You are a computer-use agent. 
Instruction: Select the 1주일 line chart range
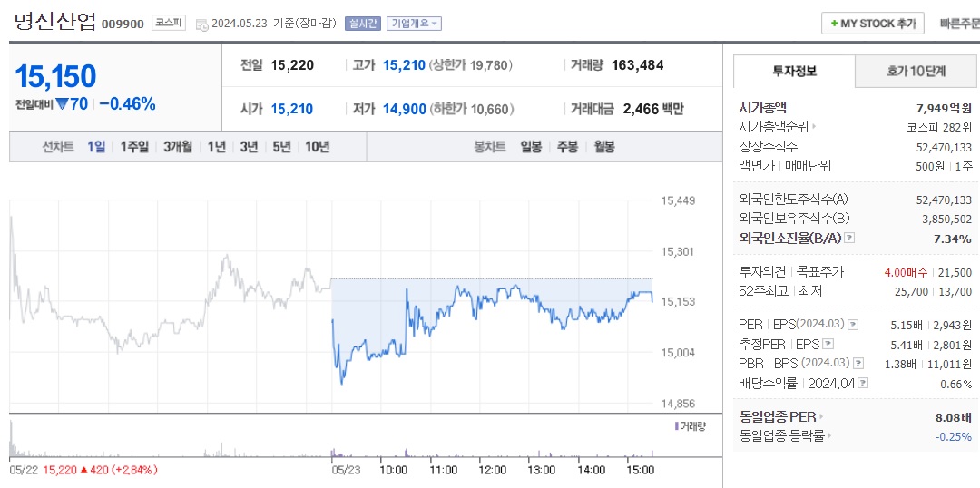coord(134,148)
